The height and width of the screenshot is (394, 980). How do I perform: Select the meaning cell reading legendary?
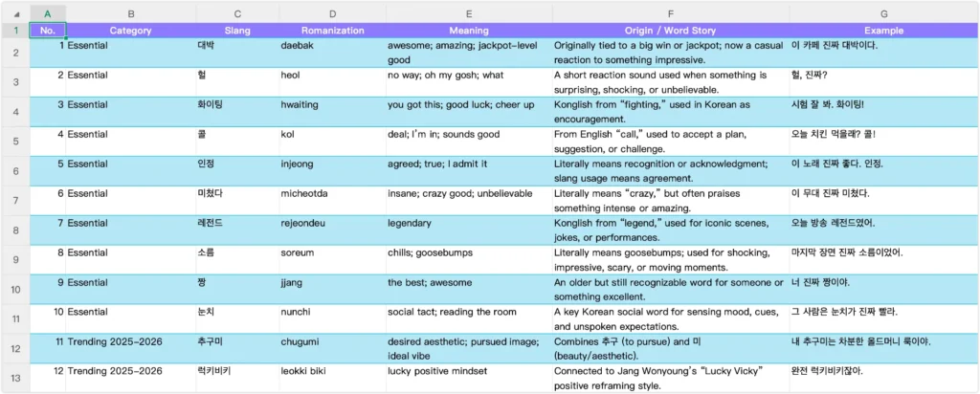pos(469,230)
